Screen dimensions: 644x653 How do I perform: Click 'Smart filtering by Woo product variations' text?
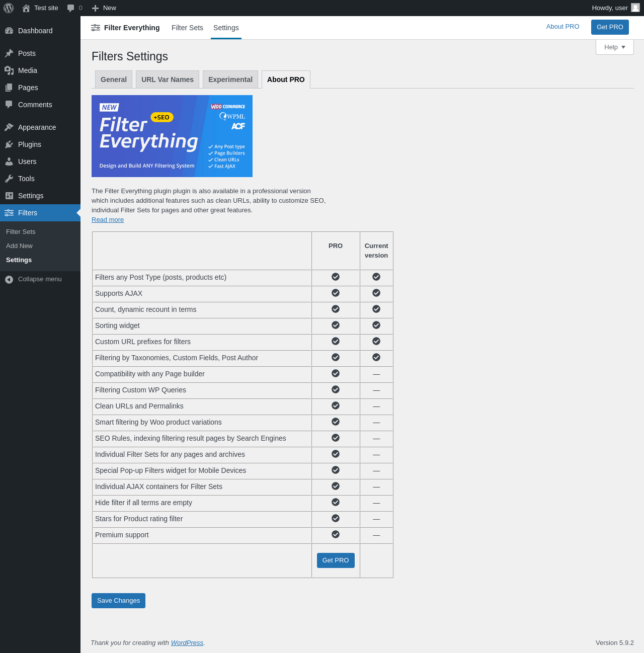(x=158, y=422)
